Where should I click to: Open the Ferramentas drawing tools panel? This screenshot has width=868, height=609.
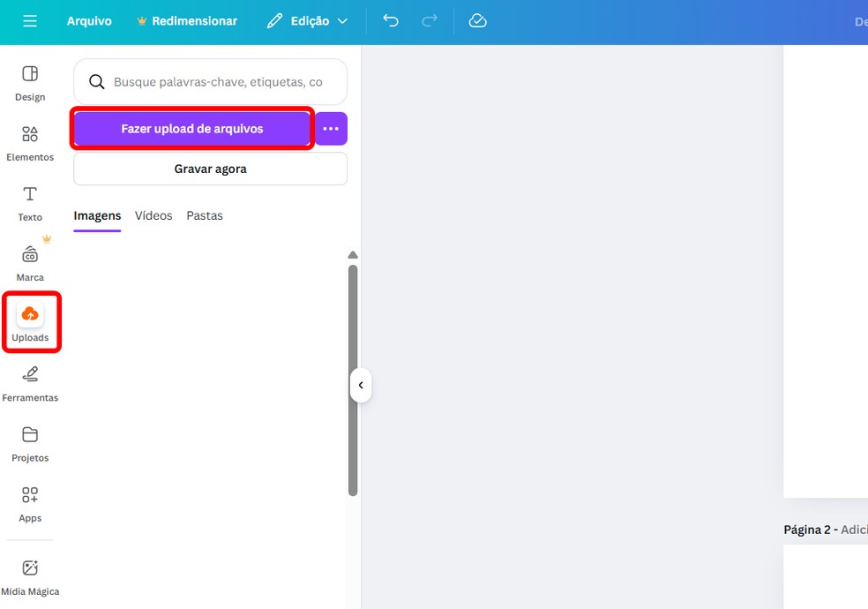point(30,384)
